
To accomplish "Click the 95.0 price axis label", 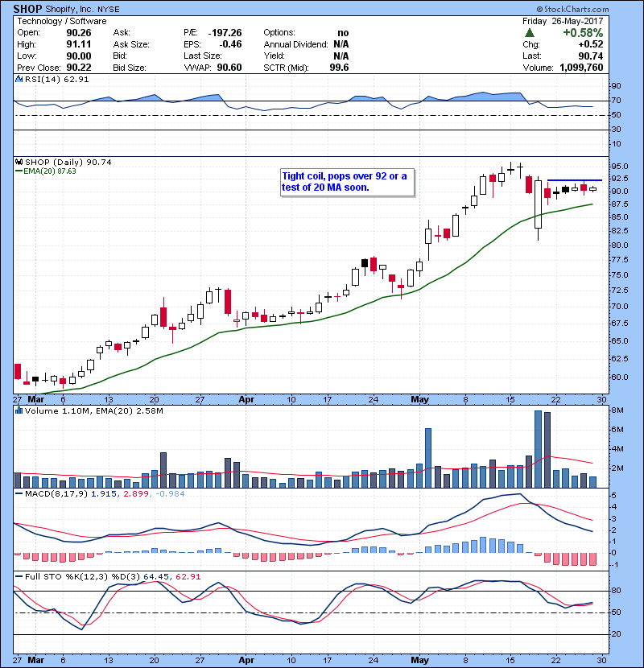I will pyautogui.click(x=619, y=166).
